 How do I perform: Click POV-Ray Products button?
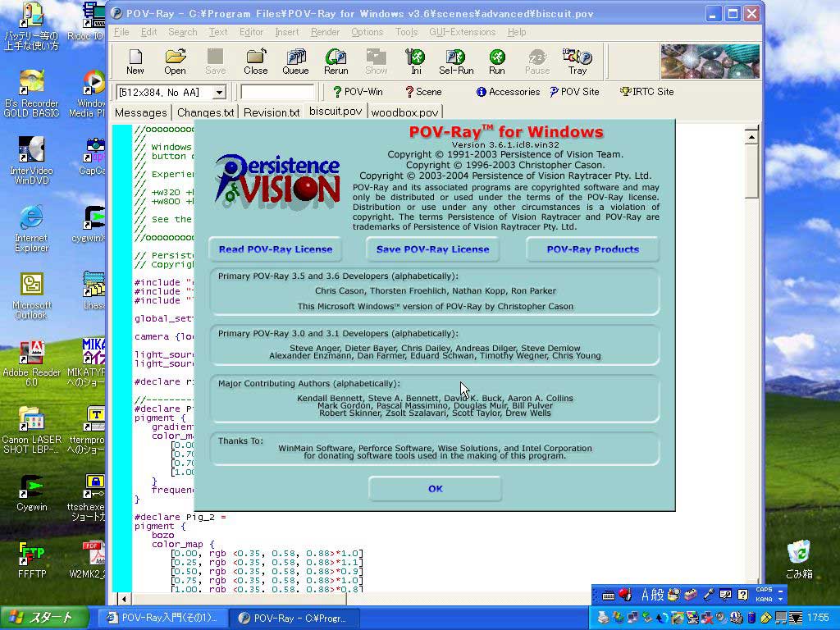[x=592, y=249]
